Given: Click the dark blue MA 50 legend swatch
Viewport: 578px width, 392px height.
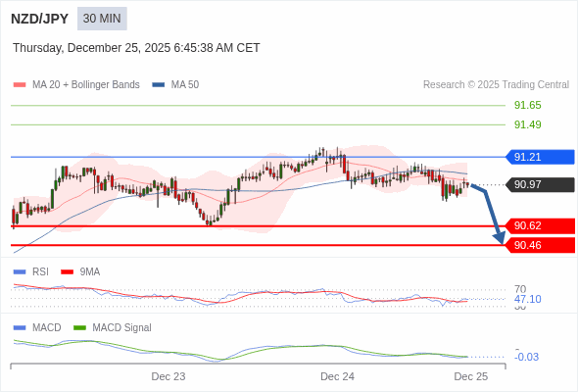Looking at the screenshot, I should coord(159,85).
